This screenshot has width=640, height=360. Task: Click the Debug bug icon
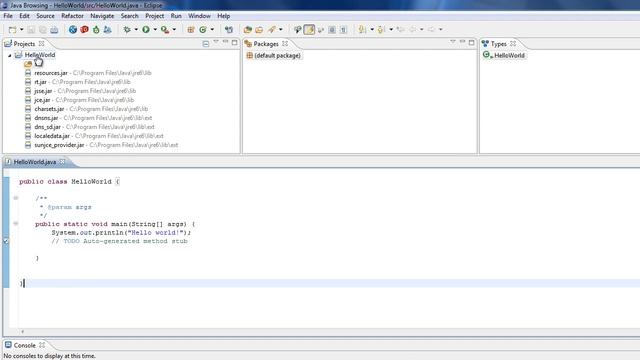pos(127,29)
